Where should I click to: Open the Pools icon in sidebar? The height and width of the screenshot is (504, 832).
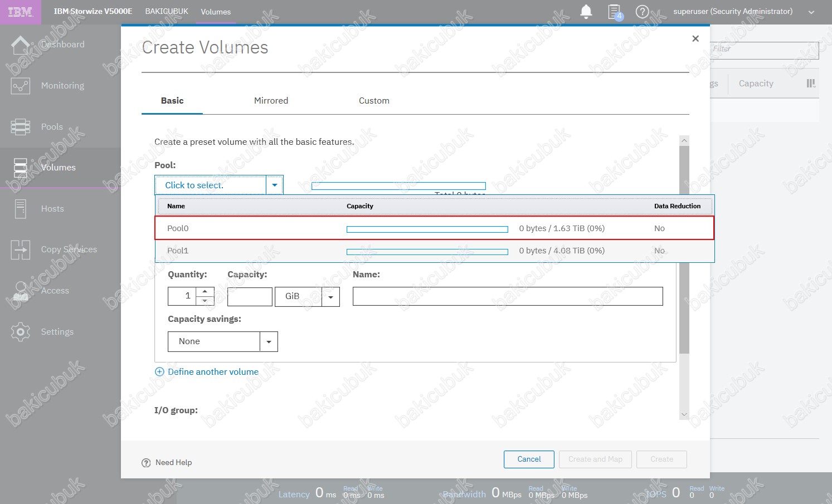tap(21, 127)
